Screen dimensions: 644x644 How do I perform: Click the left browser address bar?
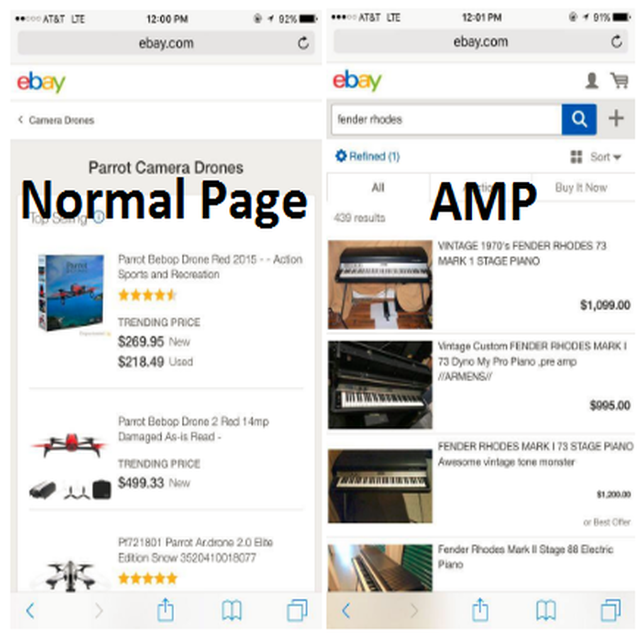click(x=166, y=43)
